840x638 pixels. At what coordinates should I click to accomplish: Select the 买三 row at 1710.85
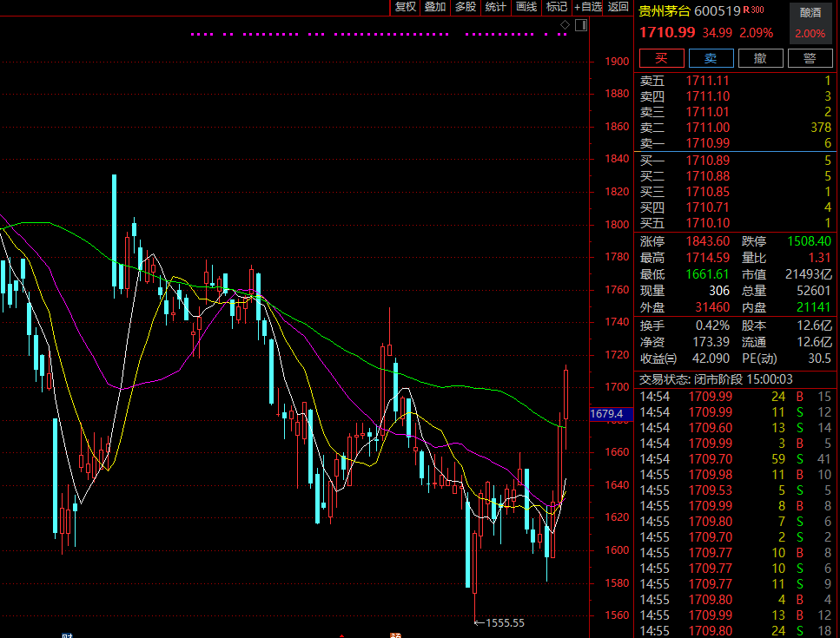(736, 192)
